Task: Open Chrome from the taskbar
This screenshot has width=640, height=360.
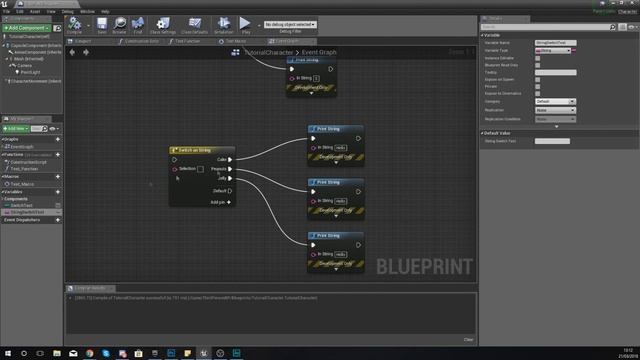Action: 89,353
